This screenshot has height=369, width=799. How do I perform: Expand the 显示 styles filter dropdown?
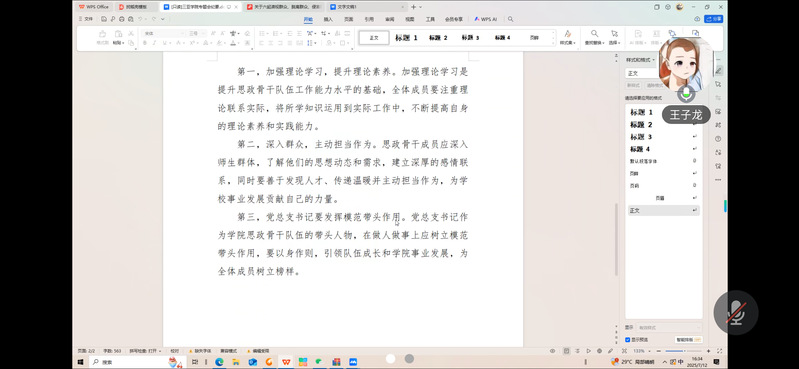tap(669, 328)
